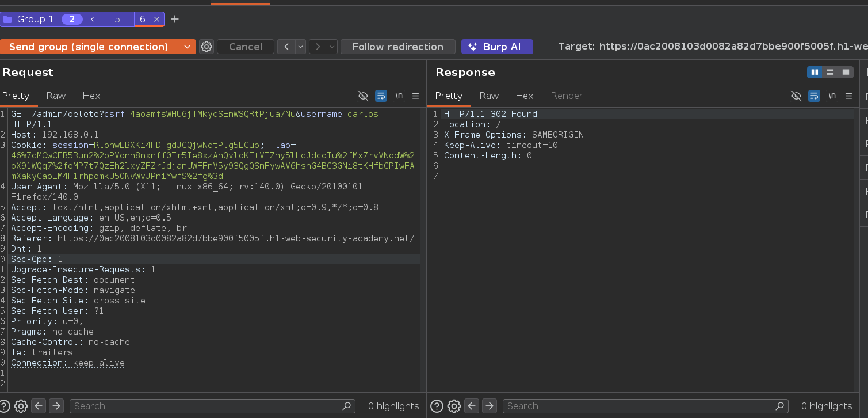The width and height of the screenshot is (868, 418).
Task: Open Burp AI
Action: click(x=497, y=47)
